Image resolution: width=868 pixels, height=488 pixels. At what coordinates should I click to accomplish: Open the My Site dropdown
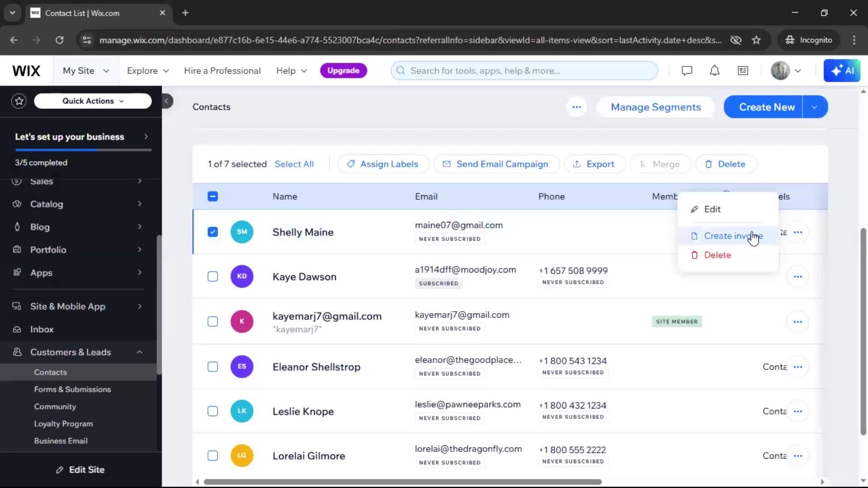point(86,71)
